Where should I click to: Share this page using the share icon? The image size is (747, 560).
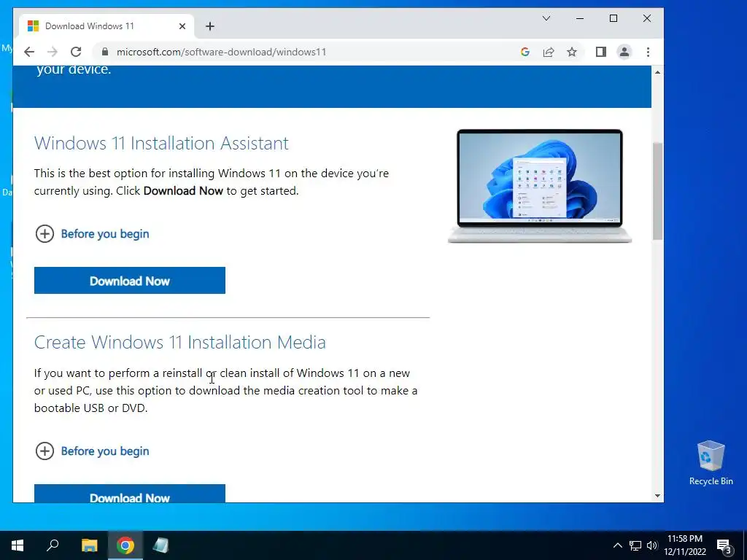coord(549,52)
